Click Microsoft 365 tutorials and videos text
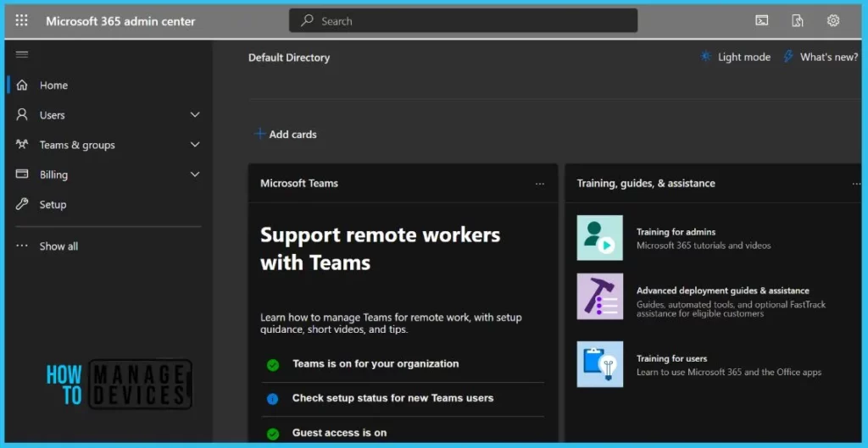This screenshot has height=448, width=868. pyautogui.click(x=704, y=246)
